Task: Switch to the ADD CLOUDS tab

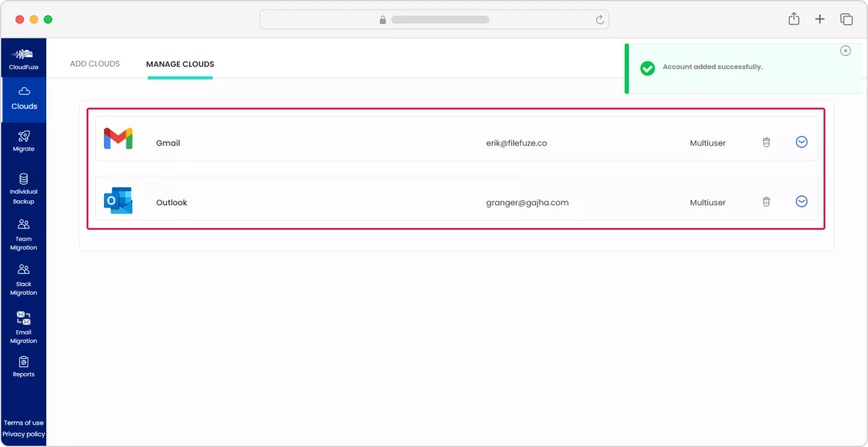Action: pyautogui.click(x=95, y=64)
